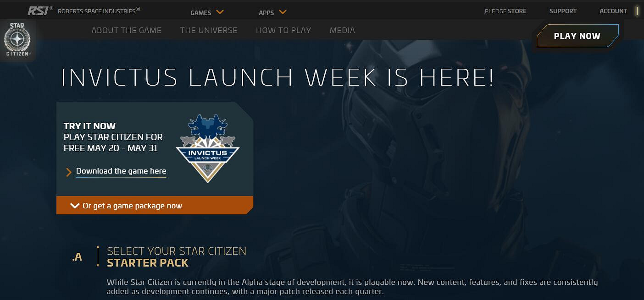
Task: Expand the Games dropdown chevron
Action: 220,12
